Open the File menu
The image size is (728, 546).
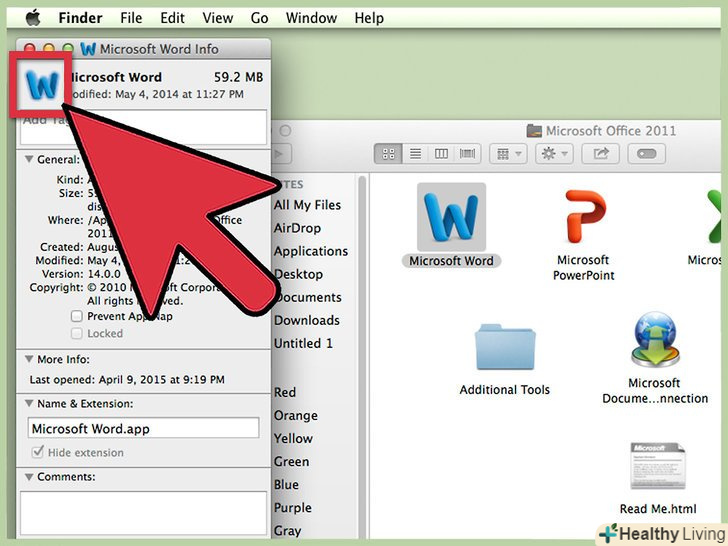[x=131, y=18]
